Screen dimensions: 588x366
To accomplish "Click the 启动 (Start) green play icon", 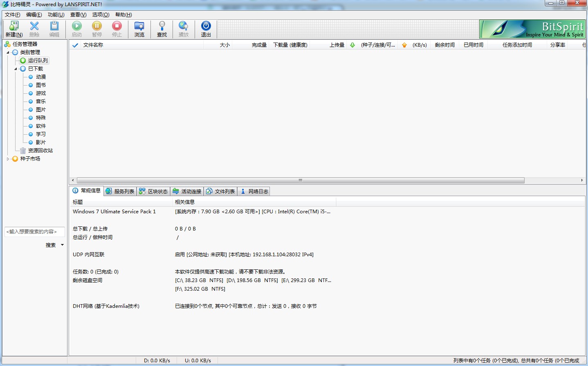I will 77,27.
